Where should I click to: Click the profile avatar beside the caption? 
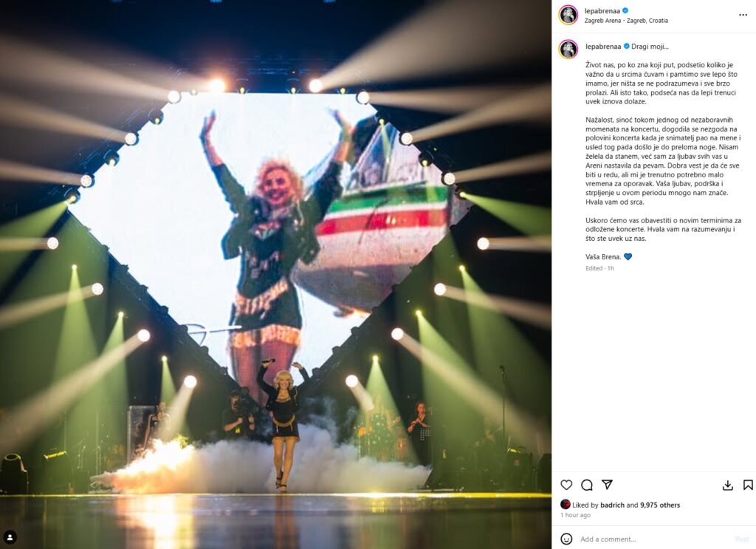click(x=568, y=50)
